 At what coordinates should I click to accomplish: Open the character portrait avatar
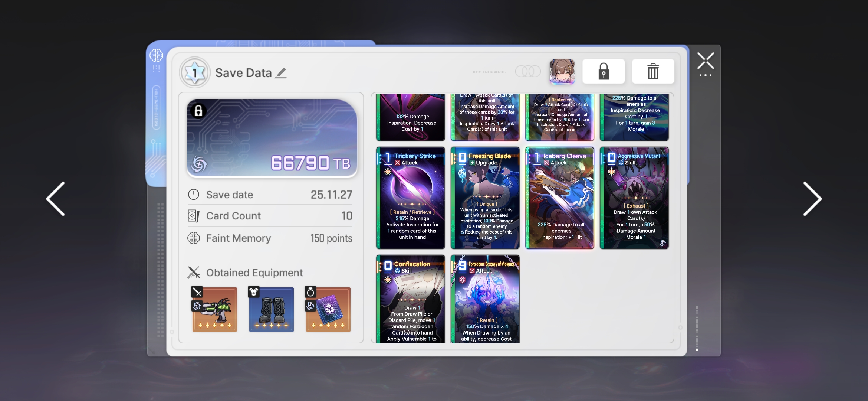point(562,71)
